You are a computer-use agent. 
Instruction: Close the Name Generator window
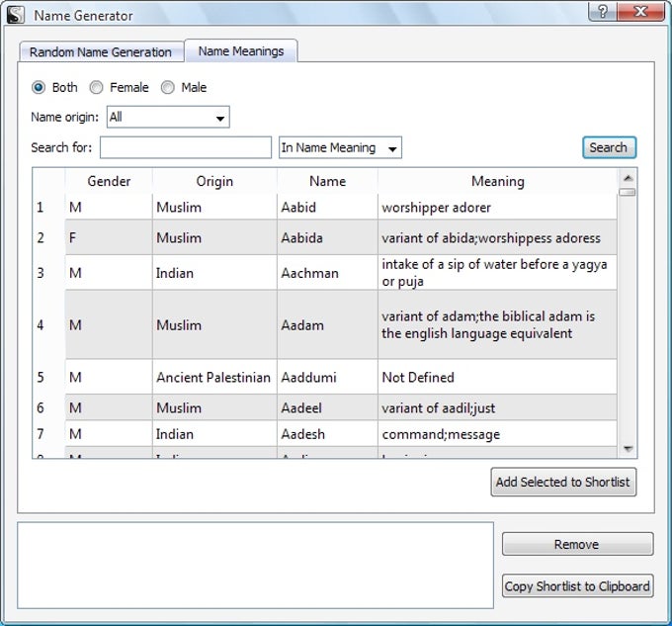(640, 11)
